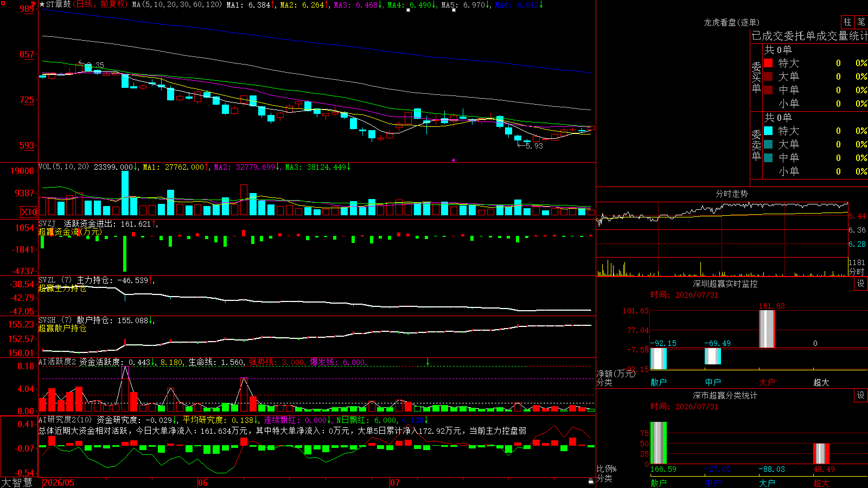Image resolution: width=868 pixels, height=488 pixels.
Task: Click the 2026/05 date on the timeline
Action: [59, 483]
